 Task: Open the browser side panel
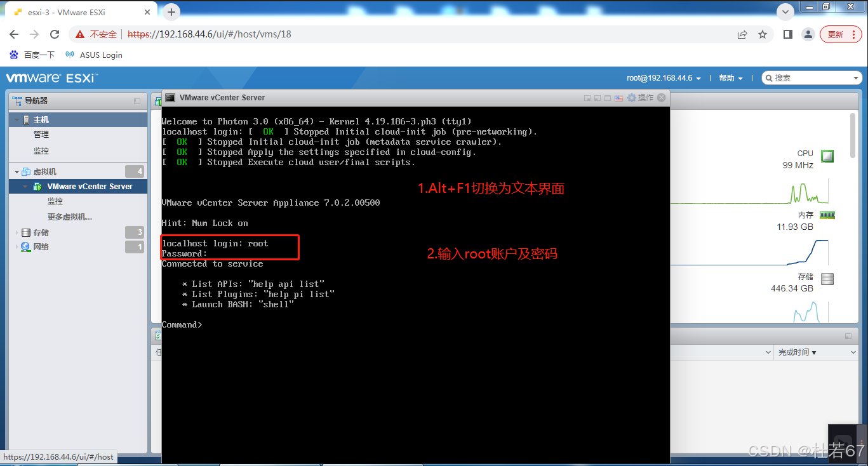click(x=788, y=34)
